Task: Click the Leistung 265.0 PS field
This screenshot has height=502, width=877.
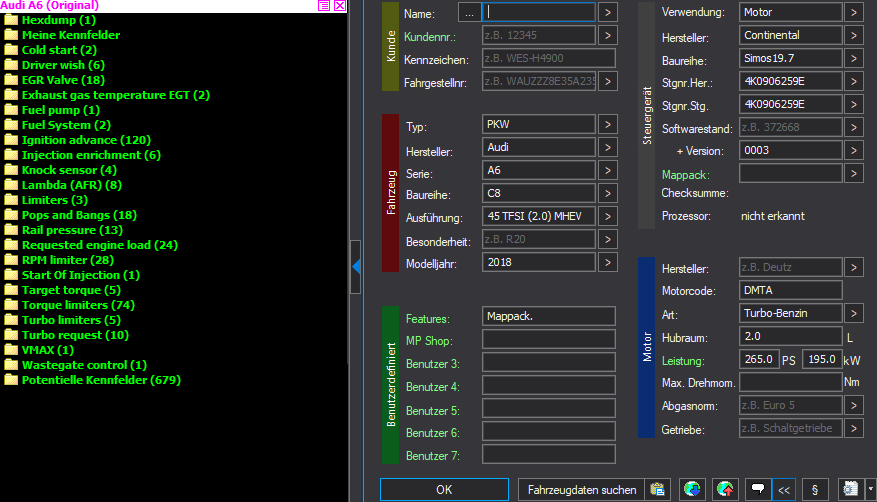Action: point(759,359)
